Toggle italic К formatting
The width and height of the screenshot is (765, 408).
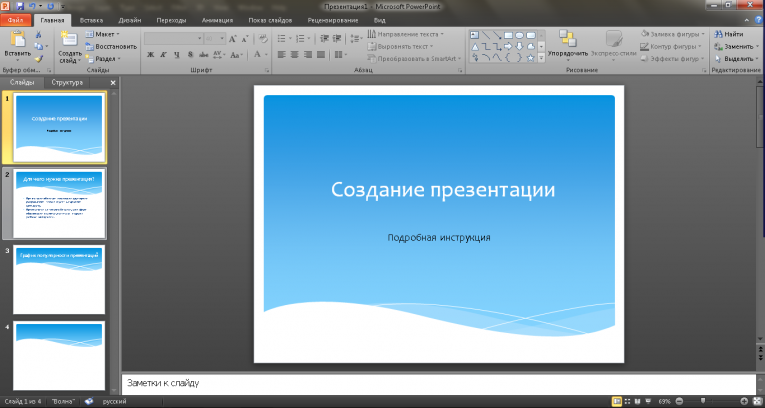click(164, 55)
